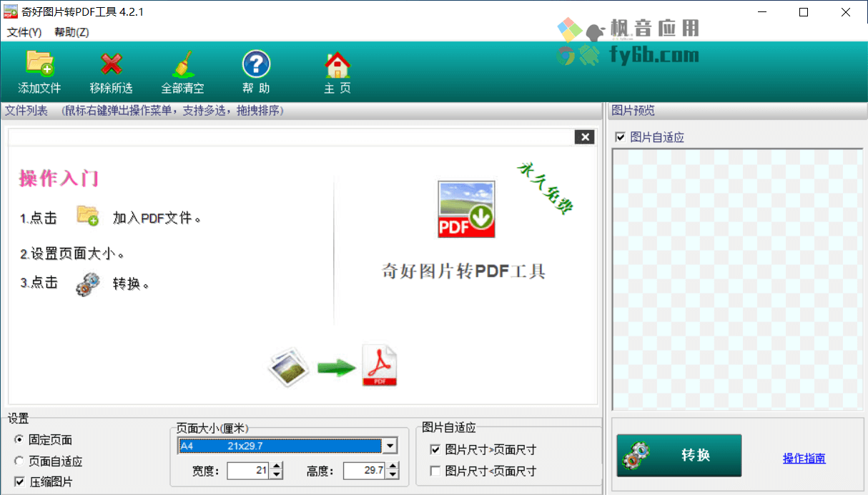Screen dimensions: 868x495
Task: Open the 帮助(Z) menu
Action: click(71, 32)
